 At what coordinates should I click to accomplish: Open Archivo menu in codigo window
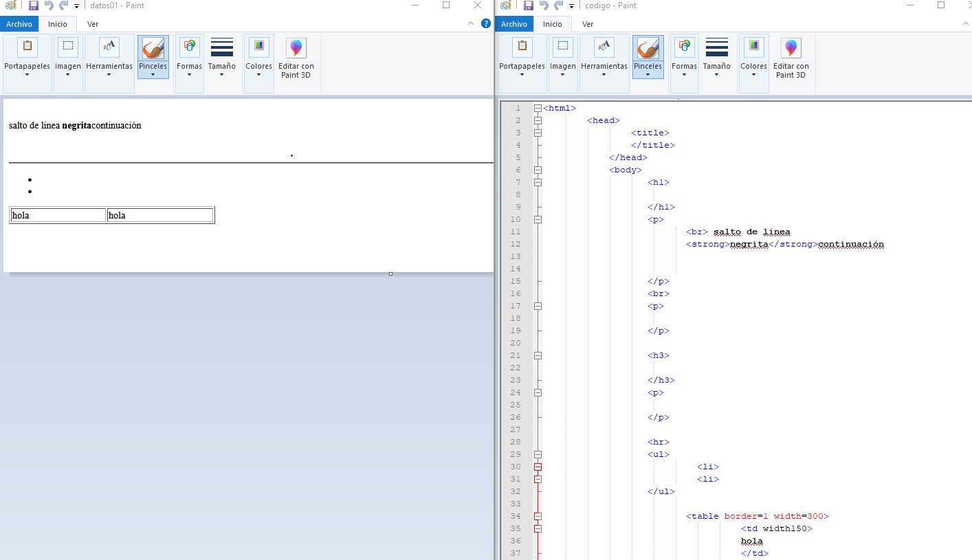(x=514, y=24)
